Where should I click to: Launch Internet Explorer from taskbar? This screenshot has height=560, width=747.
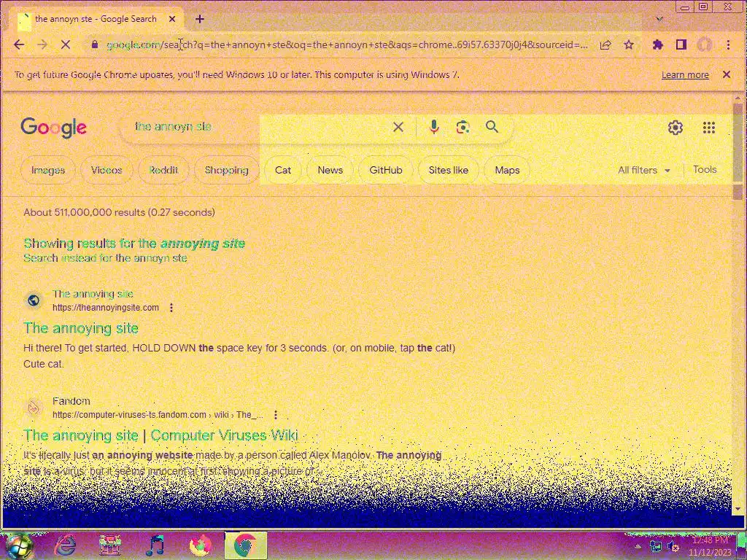tap(65, 545)
